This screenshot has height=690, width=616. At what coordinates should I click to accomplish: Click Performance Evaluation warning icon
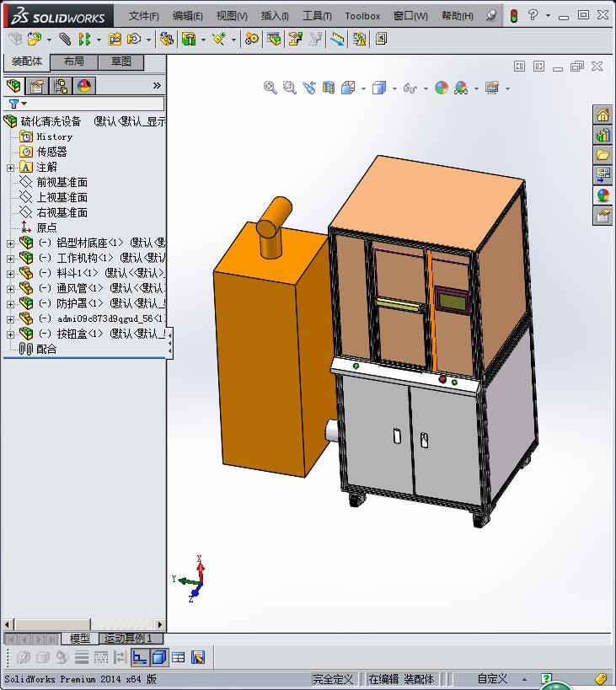(359, 39)
